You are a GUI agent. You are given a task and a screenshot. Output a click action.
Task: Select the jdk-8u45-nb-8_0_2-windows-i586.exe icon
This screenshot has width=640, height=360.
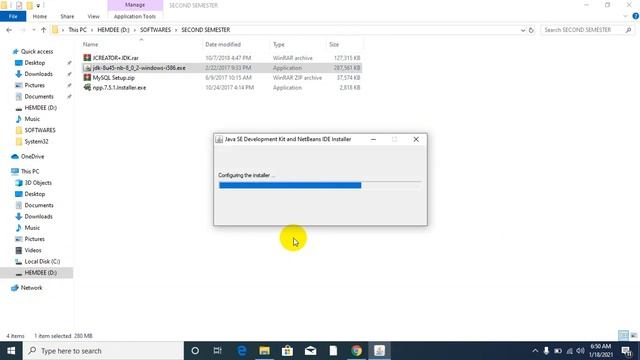87,68
